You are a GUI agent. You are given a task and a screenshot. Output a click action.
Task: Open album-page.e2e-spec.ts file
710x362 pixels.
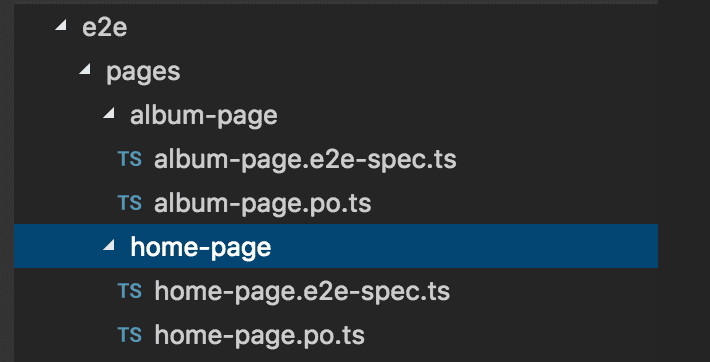click(305, 160)
